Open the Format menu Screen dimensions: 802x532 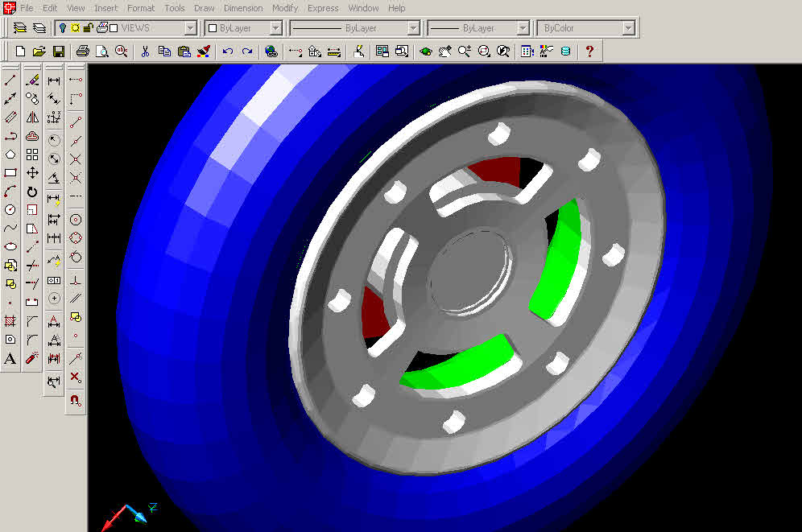click(x=141, y=8)
